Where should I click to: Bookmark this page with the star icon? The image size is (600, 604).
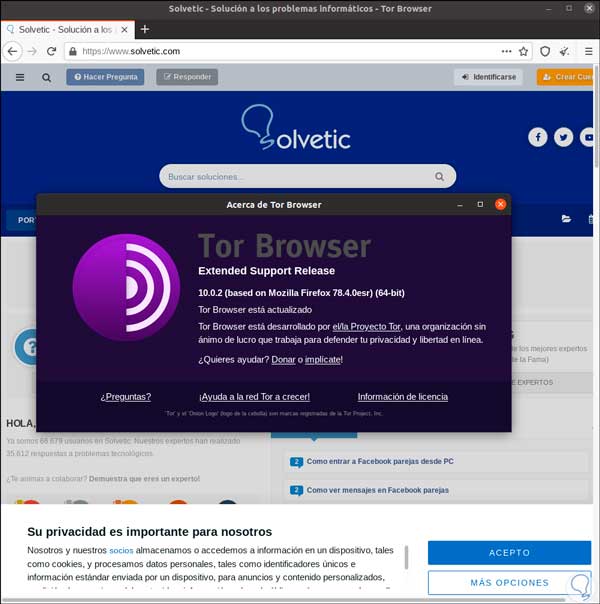pyautogui.click(x=523, y=51)
